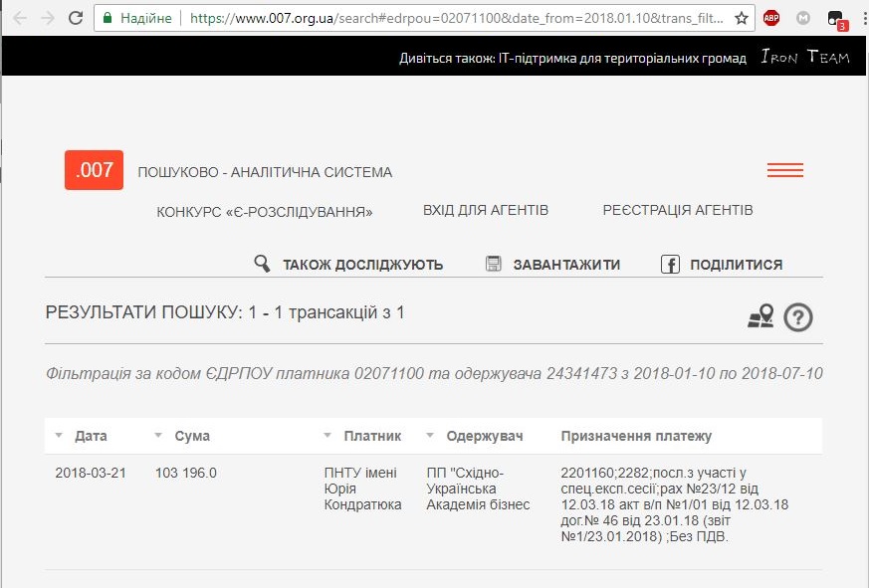The width and height of the screenshot is (869, 588).
Task: Reload the page in browser
Action: (x=76, y=18)
